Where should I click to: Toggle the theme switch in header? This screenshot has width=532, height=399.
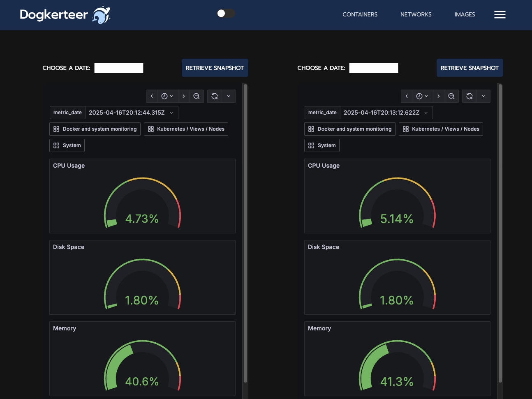pos(226,14)
